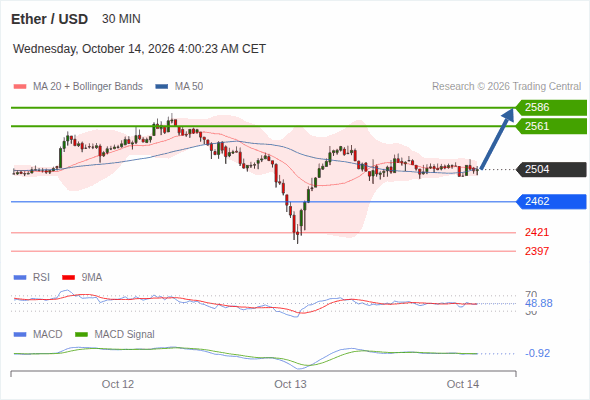Click the blue 2462 pivot price tag
Image resolution: width=590 pixels, height=400 pixels.
[551, 201]
